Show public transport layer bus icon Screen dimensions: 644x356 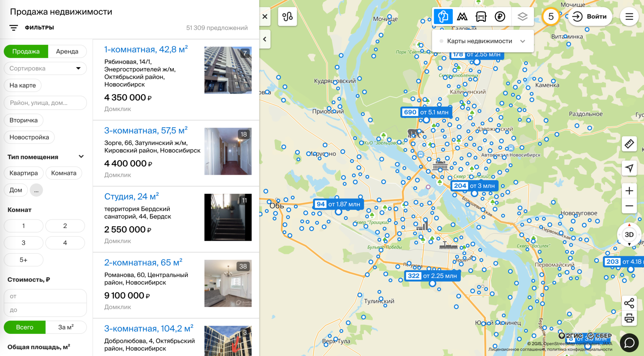481,16
